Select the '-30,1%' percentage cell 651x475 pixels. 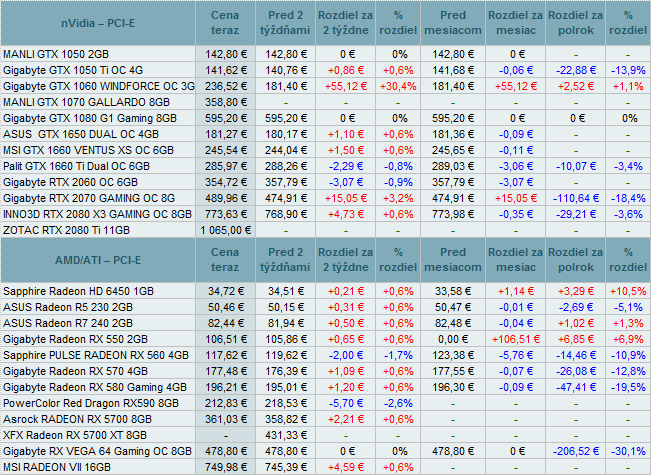click(628, 451)
